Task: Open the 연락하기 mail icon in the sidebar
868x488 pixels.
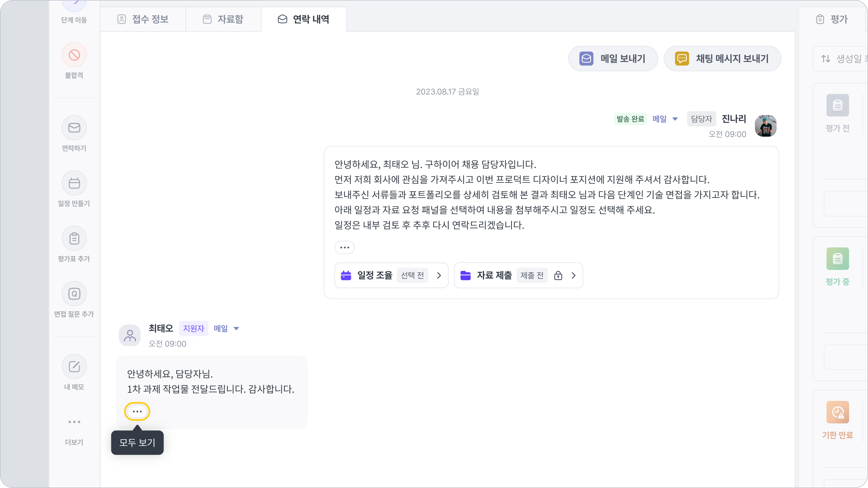Action: coord(74,128)
